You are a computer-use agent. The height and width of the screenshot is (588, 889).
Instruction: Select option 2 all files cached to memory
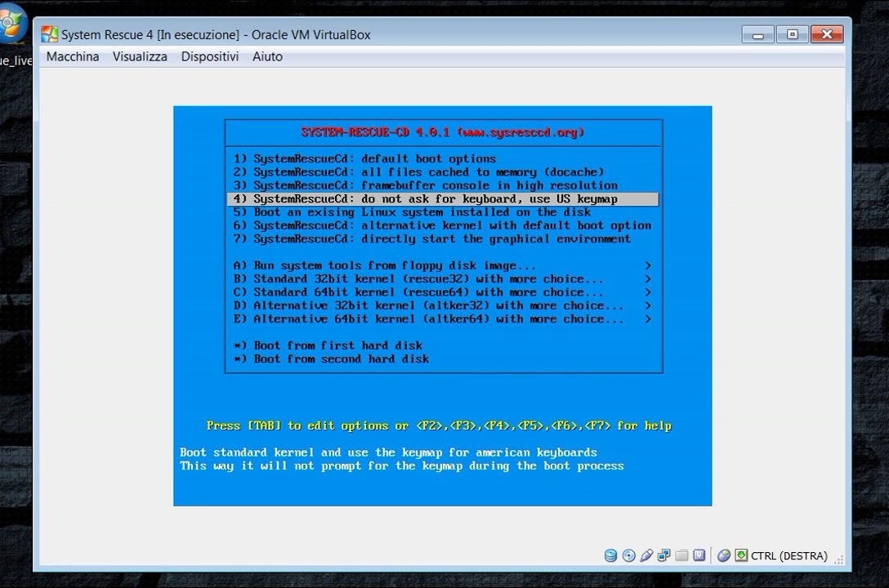pyautogui.click(x=443, y=172)
